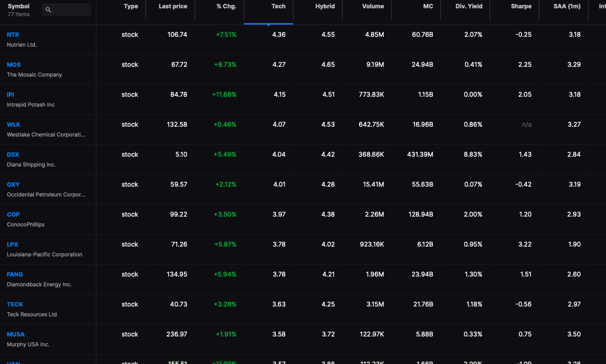Open the WLK ticker link
The height and width of the screenshot is (364, 606).
[13, 125]
